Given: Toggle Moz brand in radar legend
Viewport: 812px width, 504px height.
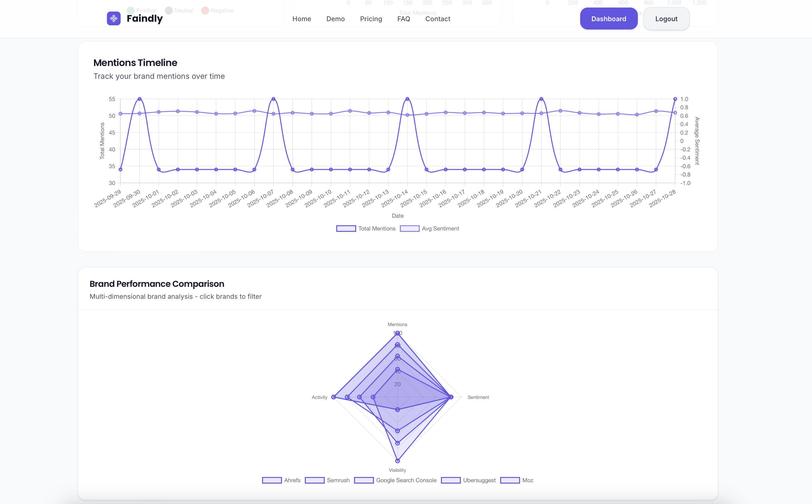Looking at the screenshot, I should tap(510, 480).
